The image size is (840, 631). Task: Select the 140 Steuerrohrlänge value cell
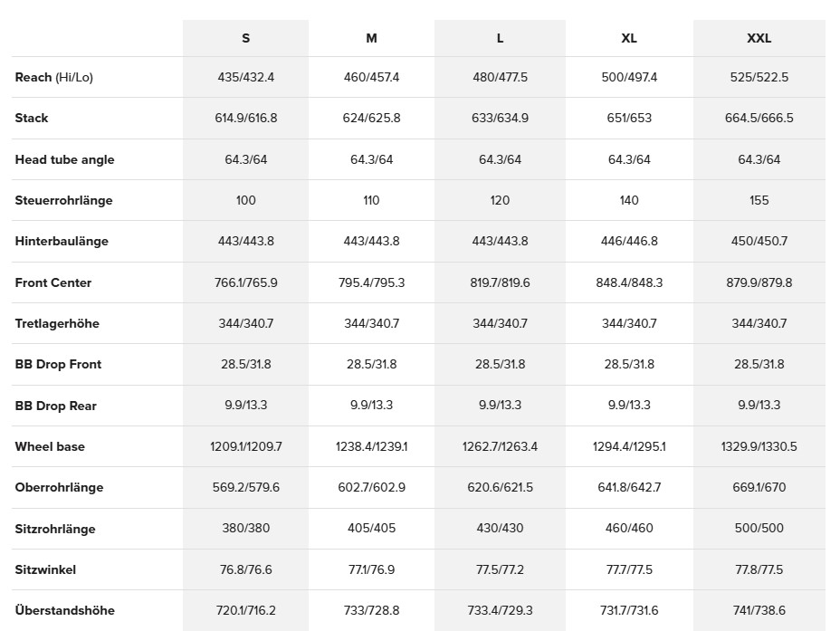[629, 200]
